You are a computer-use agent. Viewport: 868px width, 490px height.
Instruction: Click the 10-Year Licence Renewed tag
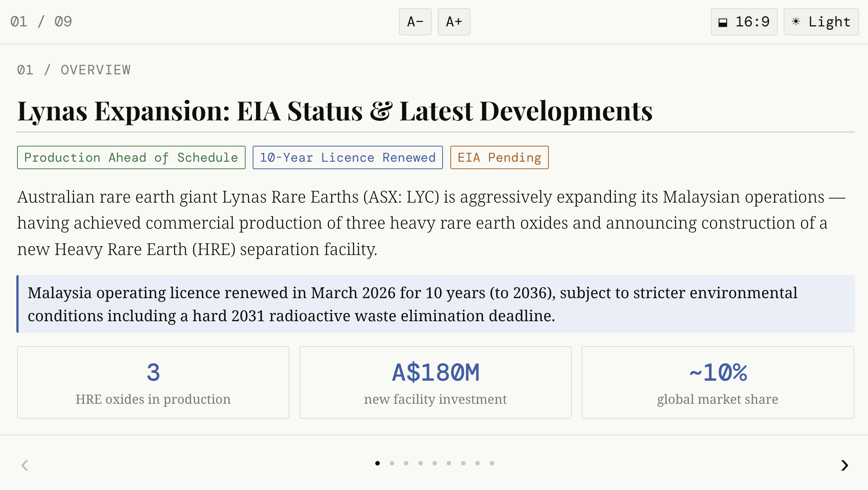click(347, 157)
